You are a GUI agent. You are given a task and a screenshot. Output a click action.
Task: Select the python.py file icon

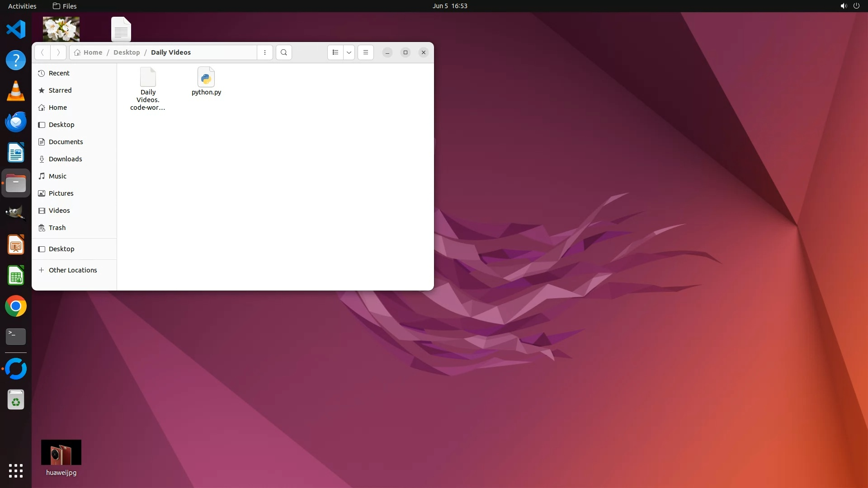click(206, 78)
